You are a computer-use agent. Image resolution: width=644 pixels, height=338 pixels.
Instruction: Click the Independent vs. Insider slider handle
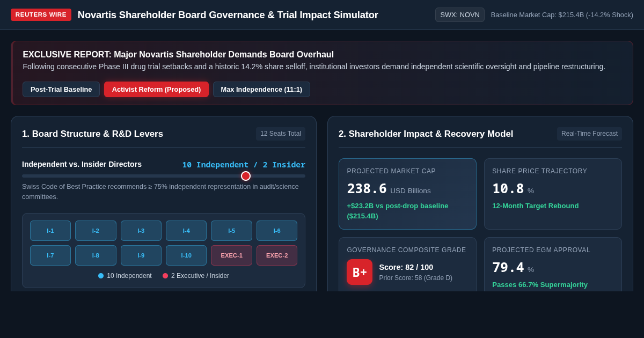tap(246, 176)
